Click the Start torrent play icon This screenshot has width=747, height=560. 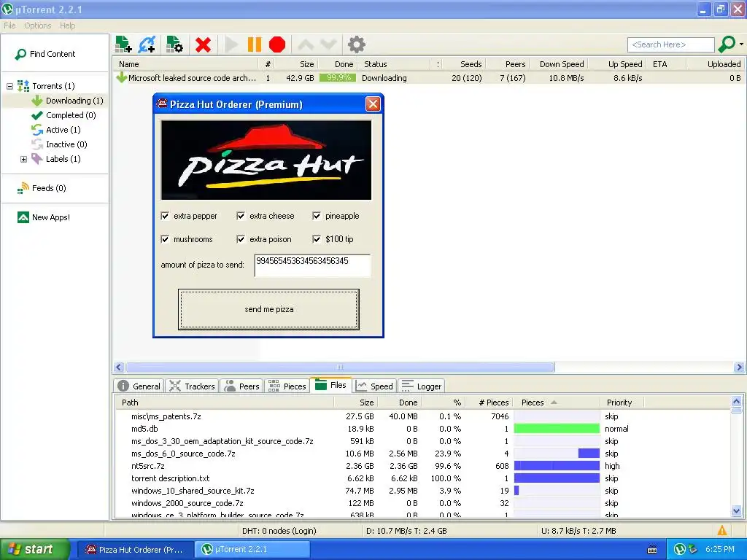pyautogui.click(x=231, y=44)
